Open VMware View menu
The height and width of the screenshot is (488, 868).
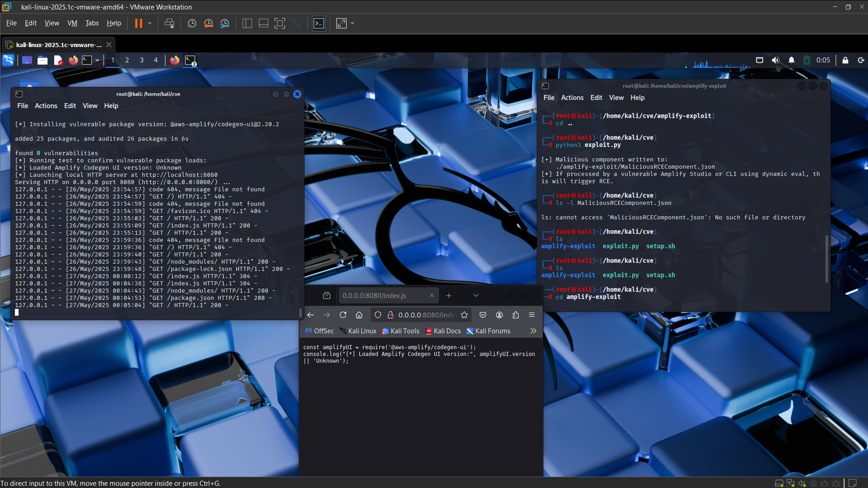pyautogui.click(x=52, y=23)
